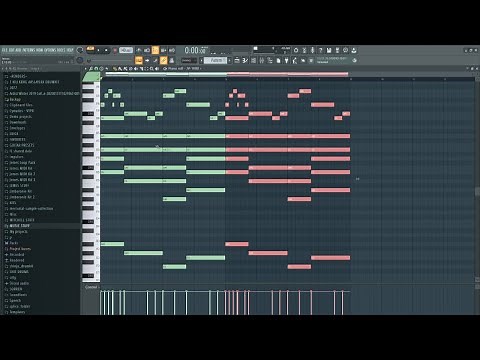Expand the Backup folder in browser

15,99
